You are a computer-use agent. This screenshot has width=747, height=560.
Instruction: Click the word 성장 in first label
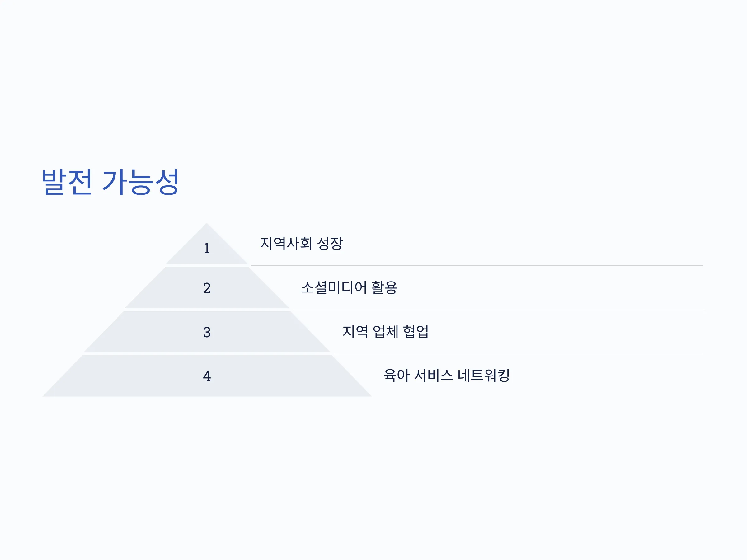pyautogui.click(x=330, y=243)
